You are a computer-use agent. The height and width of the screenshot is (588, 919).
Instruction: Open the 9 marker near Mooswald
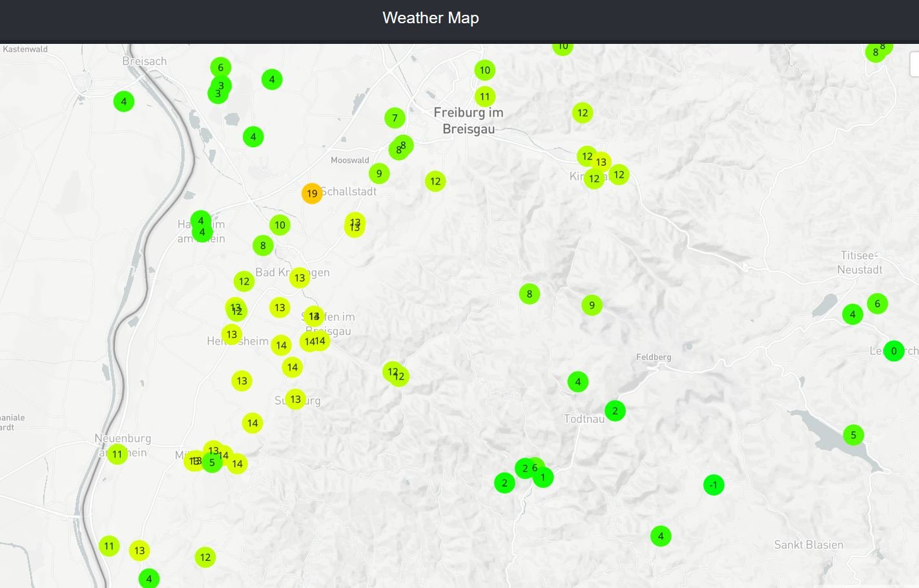point(379,173)
